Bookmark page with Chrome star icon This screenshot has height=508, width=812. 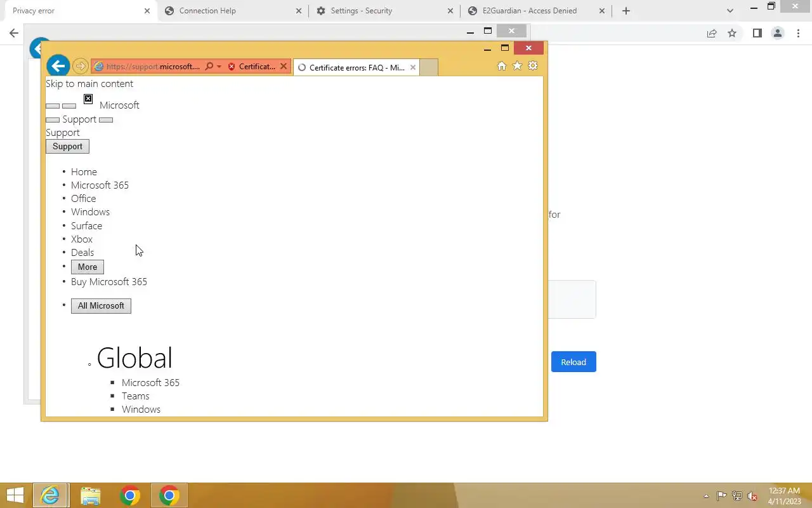point(732,34)
